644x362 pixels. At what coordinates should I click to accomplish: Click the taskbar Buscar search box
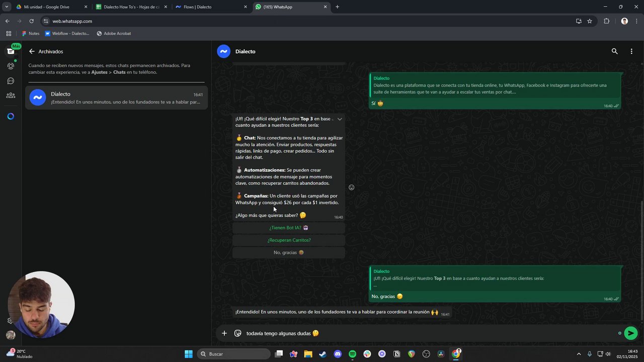coord(233,354)
